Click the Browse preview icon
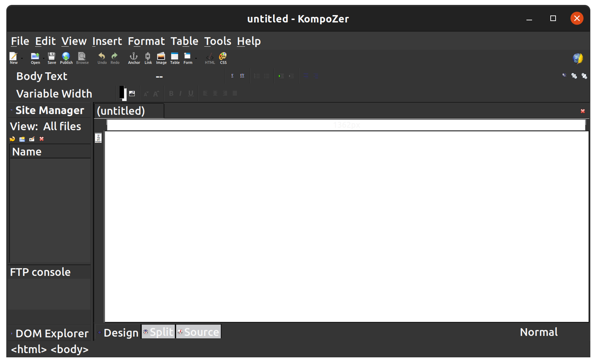The height and width of the screenshot is (364, 597). [x=82, y=58]
